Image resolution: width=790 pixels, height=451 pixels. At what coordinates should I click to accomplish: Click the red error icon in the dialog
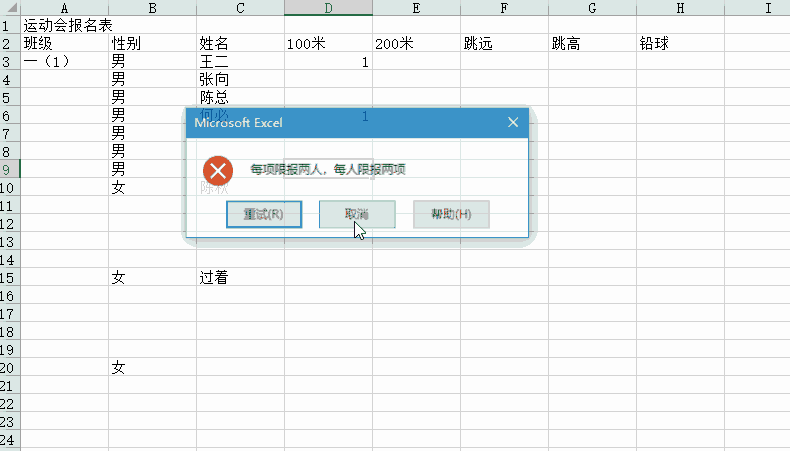point(218,170)
